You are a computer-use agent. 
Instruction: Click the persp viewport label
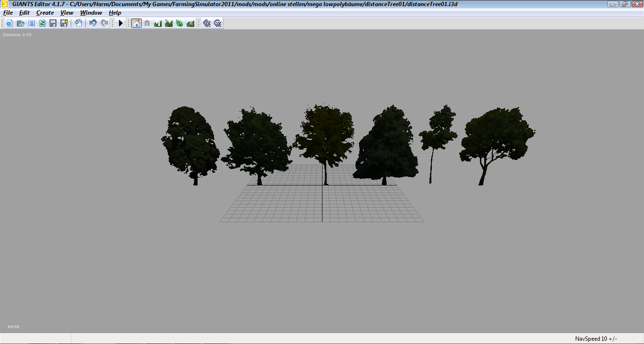(14, 326)
